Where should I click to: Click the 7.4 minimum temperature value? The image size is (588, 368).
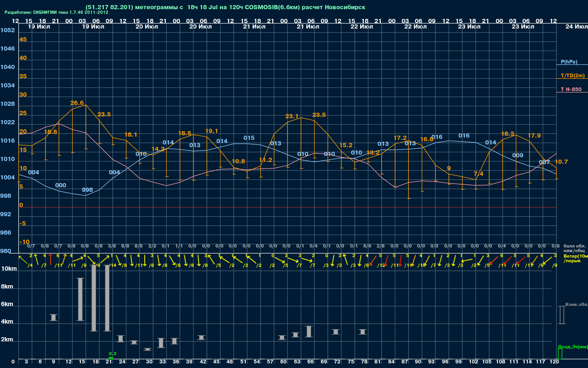tap(479, 174)
